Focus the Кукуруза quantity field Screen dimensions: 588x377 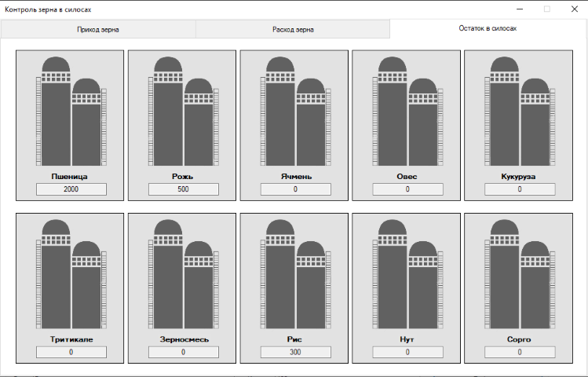pos(520,189)
